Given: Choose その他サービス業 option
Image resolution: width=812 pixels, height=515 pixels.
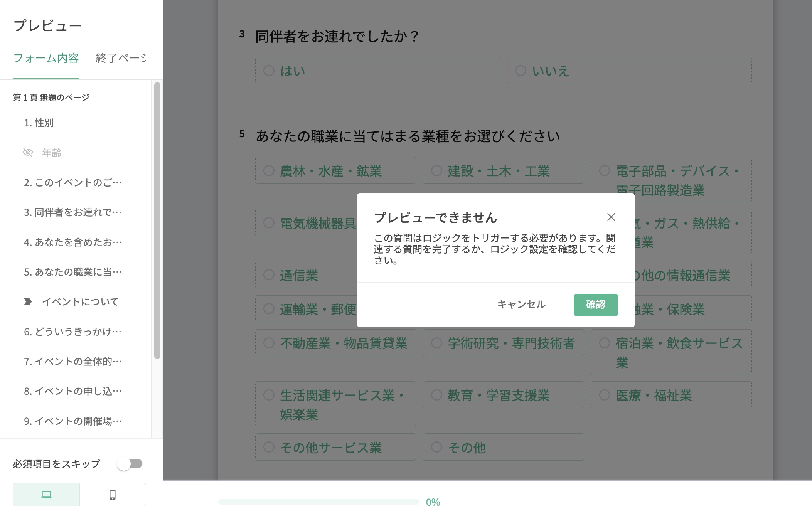Looking at the screenshot, I should pos(335,447).
